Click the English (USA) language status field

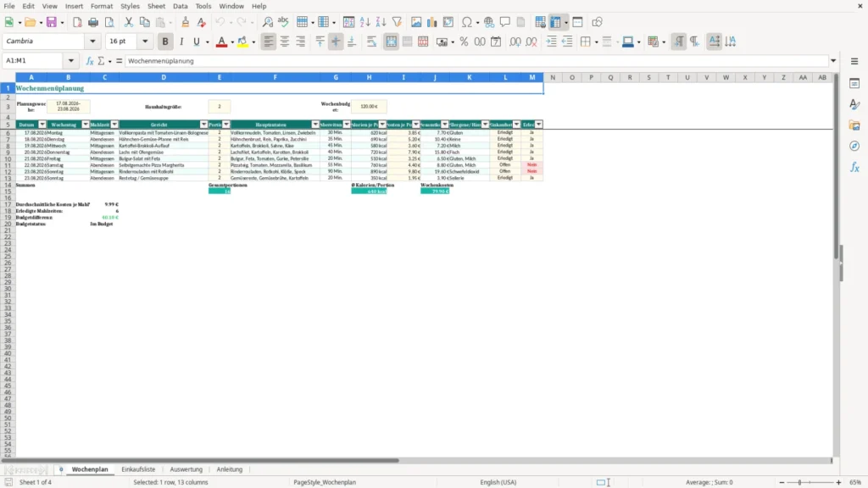[498, 482]
